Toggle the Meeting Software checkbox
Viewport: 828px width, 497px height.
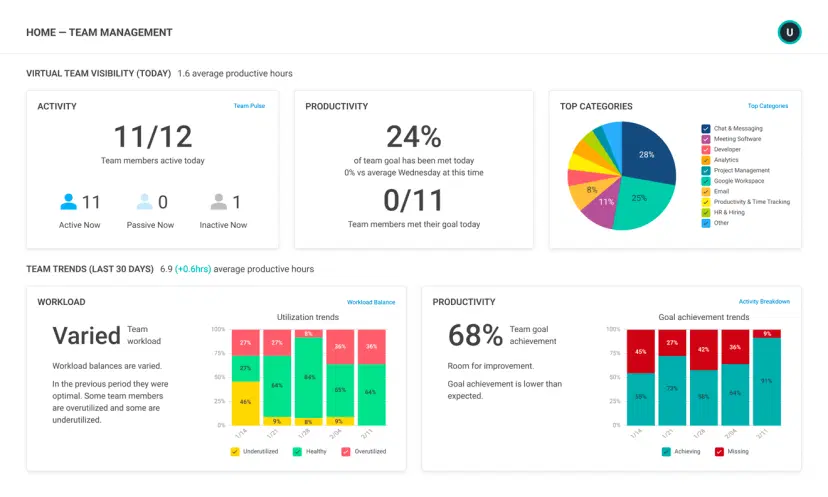[x=706, y=139]
